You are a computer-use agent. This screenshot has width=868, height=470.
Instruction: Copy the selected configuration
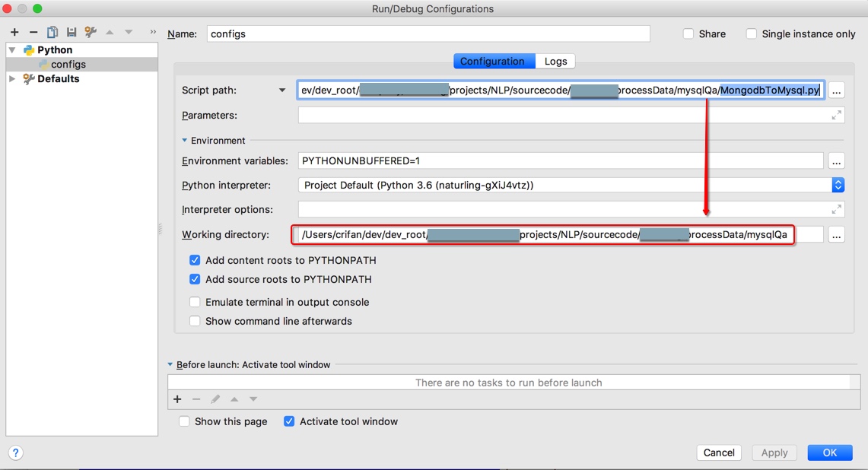[x=52, y=32]
